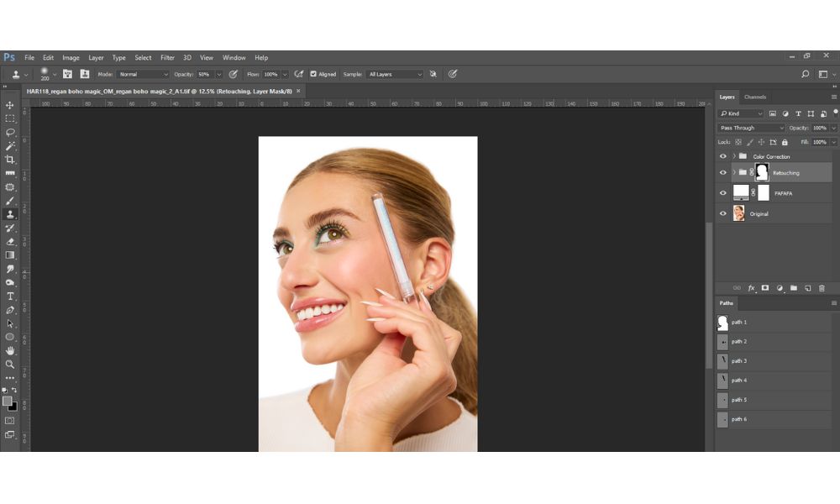Open the File menu
This screenshot has width=840, height=504.
pos(29,58)
